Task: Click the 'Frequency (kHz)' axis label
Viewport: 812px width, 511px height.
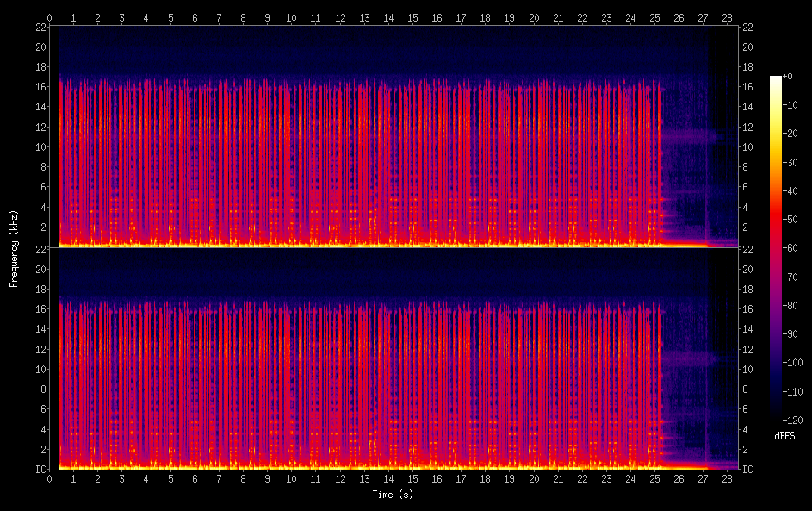Action: coord(14,248)
